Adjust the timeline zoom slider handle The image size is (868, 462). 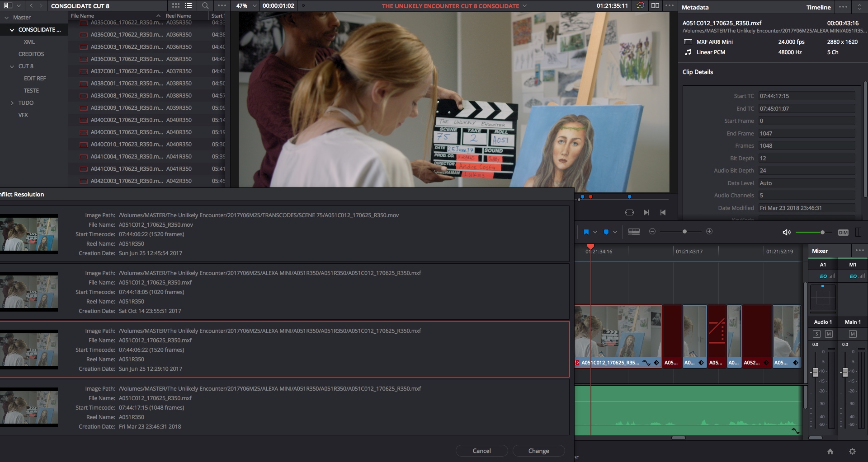click(684, 232)
